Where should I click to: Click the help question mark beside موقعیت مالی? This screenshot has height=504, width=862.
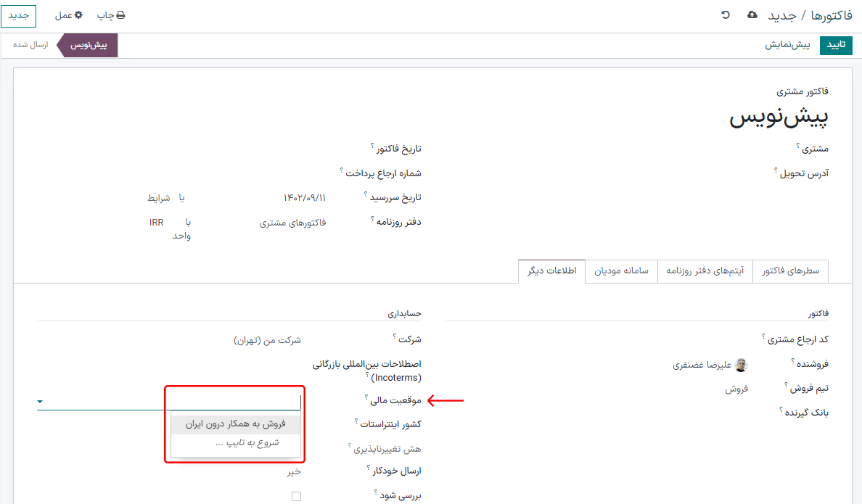(366, 397)
